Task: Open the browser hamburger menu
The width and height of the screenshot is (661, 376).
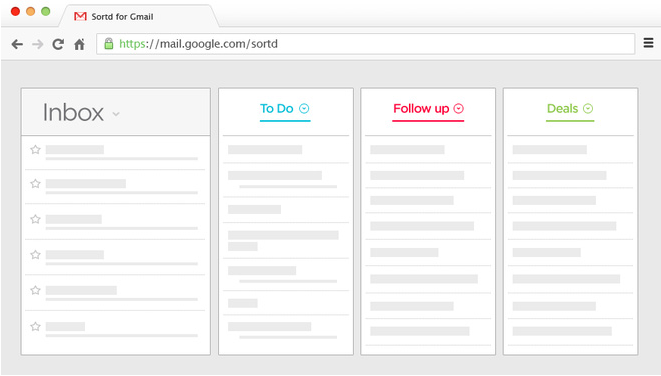Action: [x=648, y=43]
